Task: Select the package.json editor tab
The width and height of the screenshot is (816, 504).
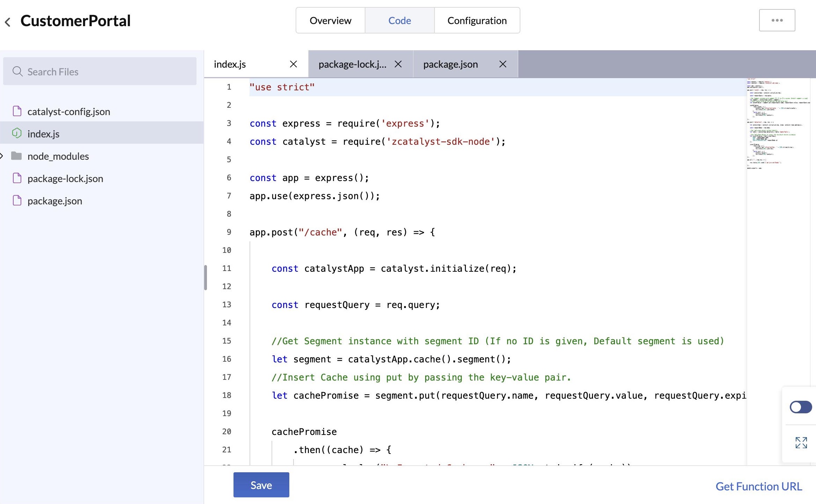Action: point(450,64)
